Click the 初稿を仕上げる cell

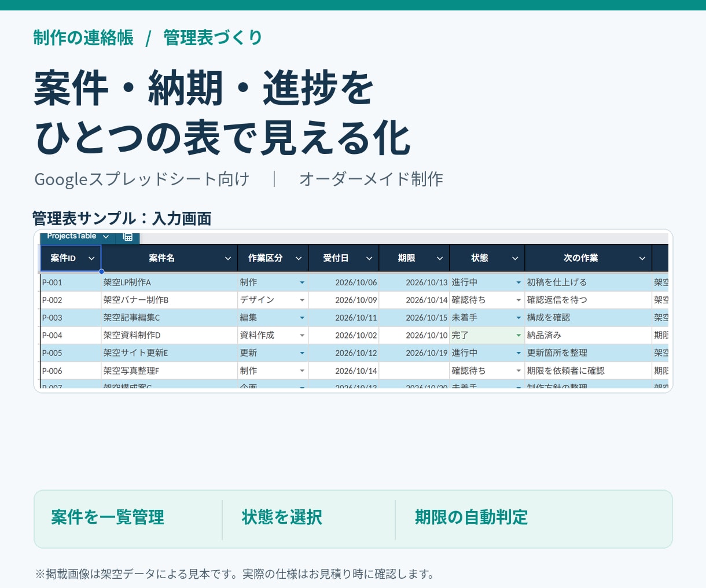[588, 282]
